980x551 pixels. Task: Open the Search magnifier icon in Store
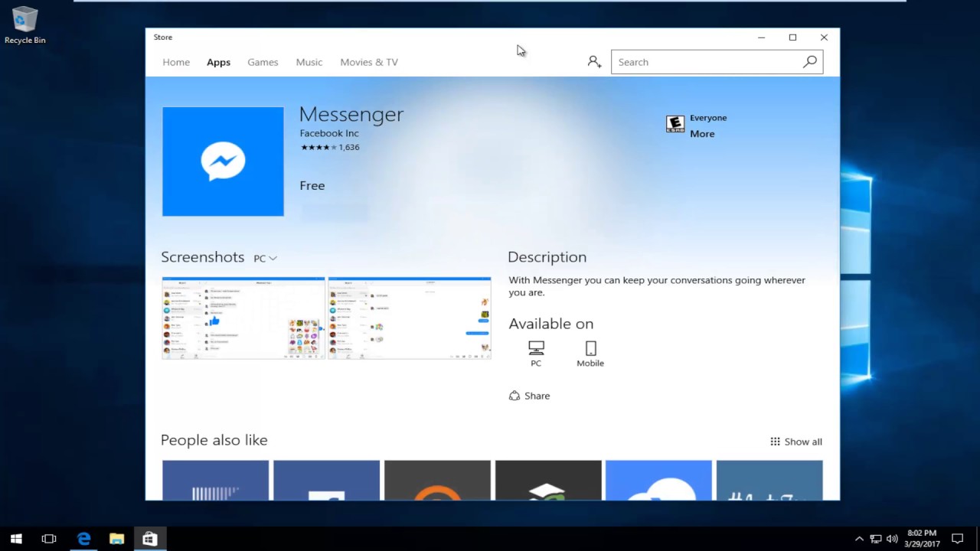(809, 62)
